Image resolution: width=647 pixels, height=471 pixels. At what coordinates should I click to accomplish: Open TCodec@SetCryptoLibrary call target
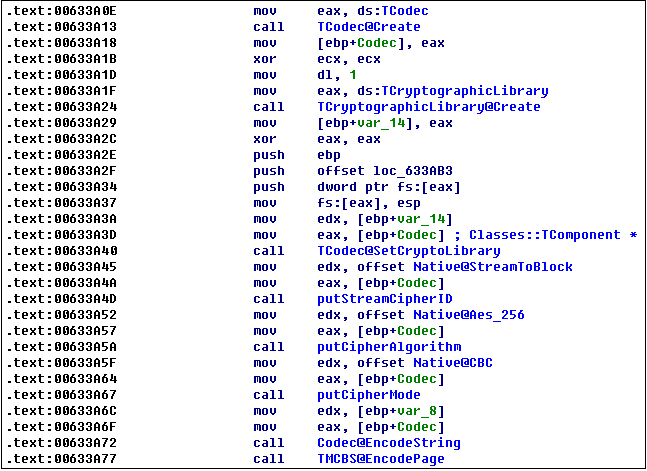click(409, 251)
